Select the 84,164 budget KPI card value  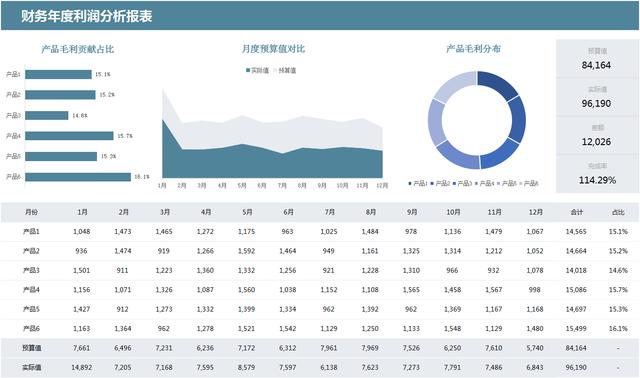click(596, 65)
